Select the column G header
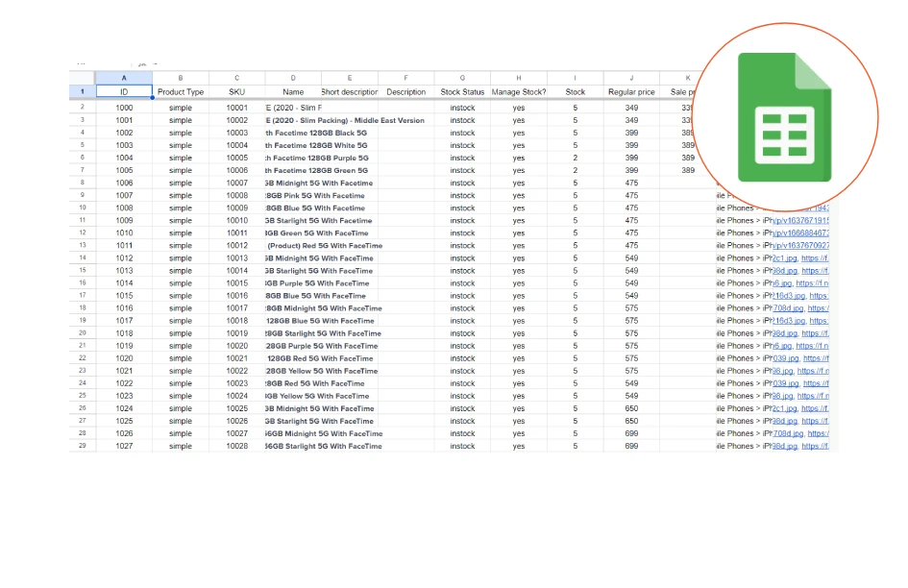 [462, 78]
